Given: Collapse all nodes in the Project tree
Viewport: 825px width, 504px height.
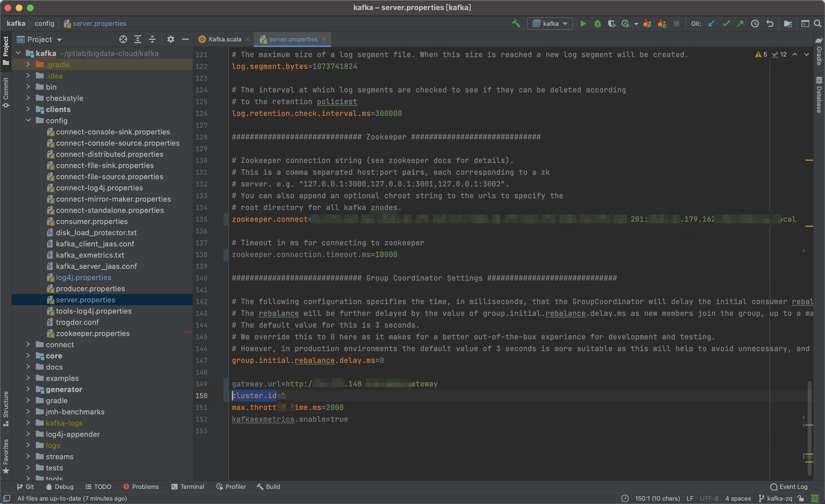Looking at the screenshot, I should [x=152, y=39].
